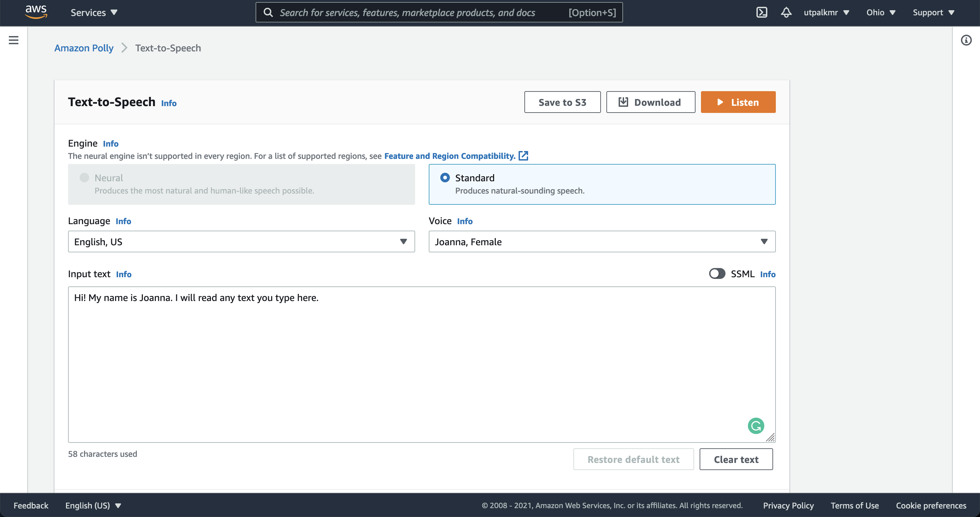Click the Amazon Polly breadcrumb link
The width and height of the screenshot is (980, 517).
pyautogui.click(x=84, y=48)
